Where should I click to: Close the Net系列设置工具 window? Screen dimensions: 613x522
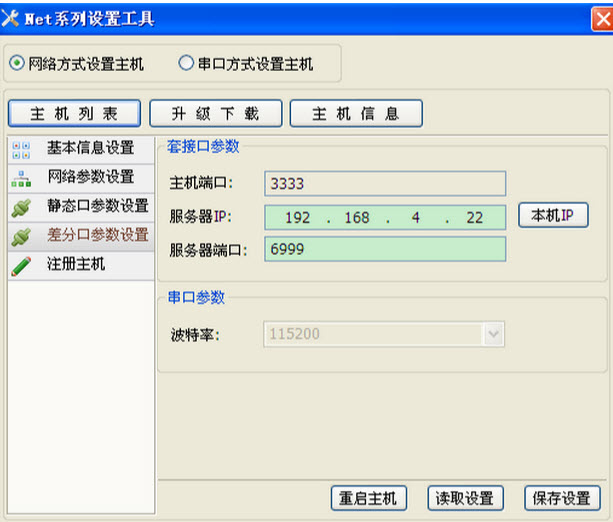(602, 19)
